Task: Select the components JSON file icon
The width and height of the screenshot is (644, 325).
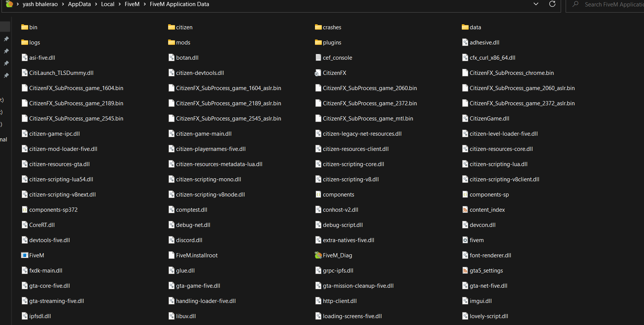Action: (318, 194)
